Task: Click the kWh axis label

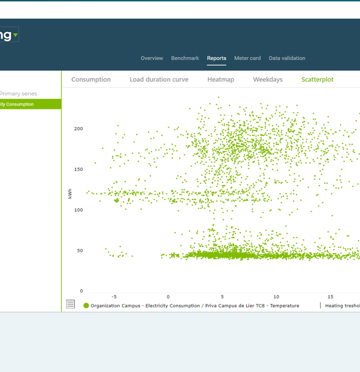Action: 70,194
